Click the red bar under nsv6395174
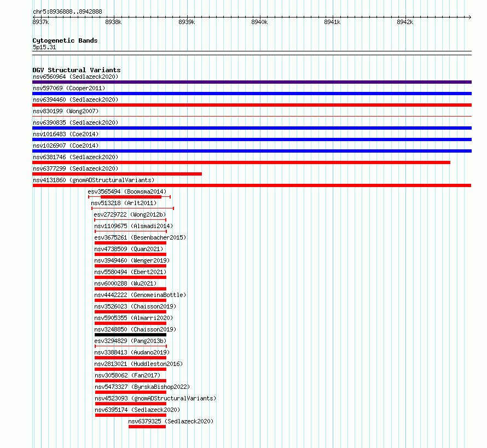487x448 pixels. click(x=131, y=415)
